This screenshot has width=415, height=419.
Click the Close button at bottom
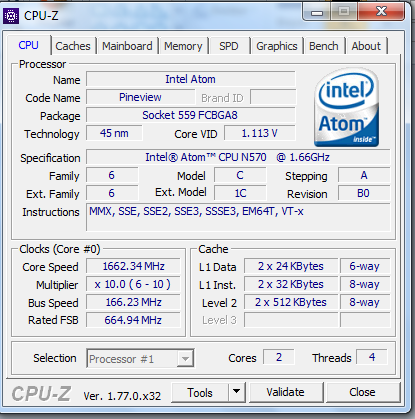[363, 392]
